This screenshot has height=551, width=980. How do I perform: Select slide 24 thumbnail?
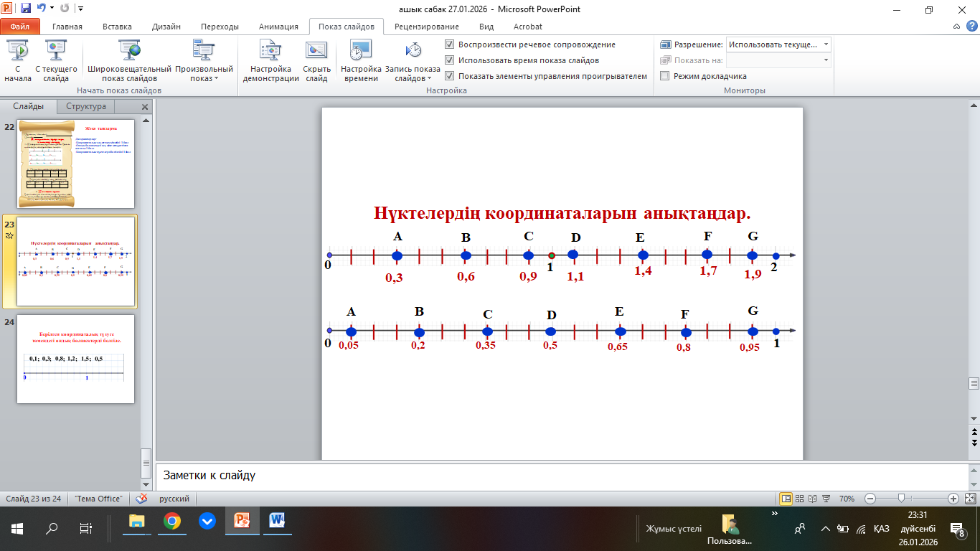click(75, 359)
